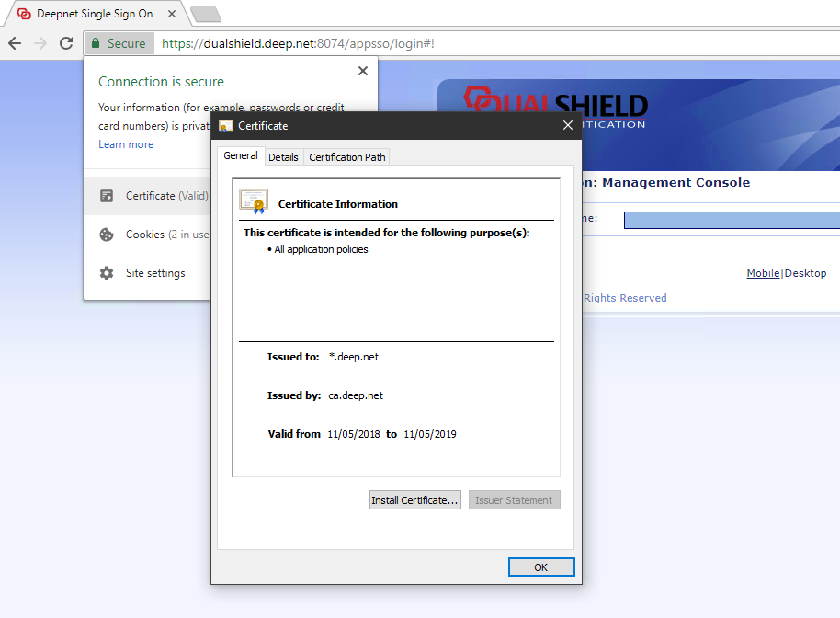The width and height of the screenshot is (840, 618).
Task: Click the Certificate dialog title icon
Action: click(226, 126)
